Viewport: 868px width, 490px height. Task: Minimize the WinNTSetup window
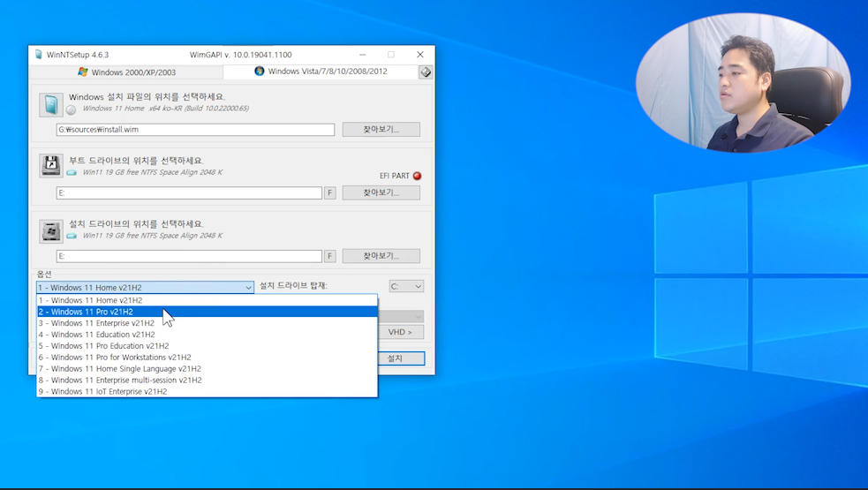point(363,54)
